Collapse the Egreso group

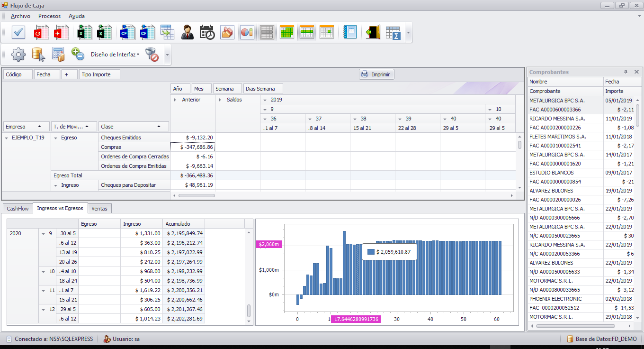(x=56, y=138)
